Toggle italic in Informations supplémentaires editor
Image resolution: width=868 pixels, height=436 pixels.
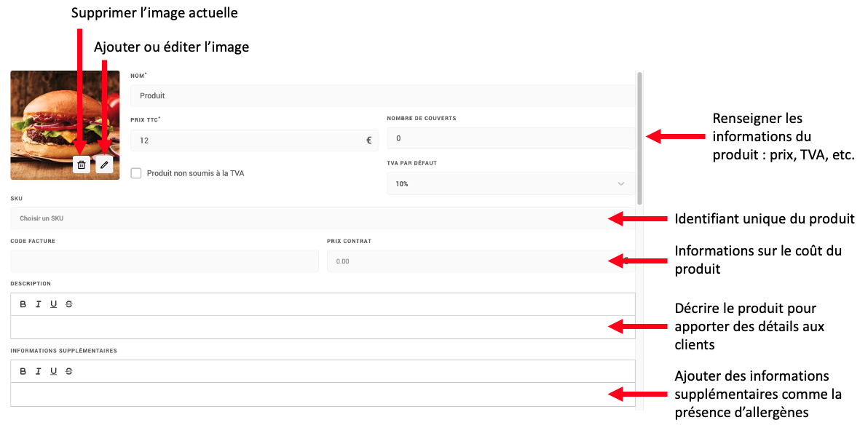[39, 371]
